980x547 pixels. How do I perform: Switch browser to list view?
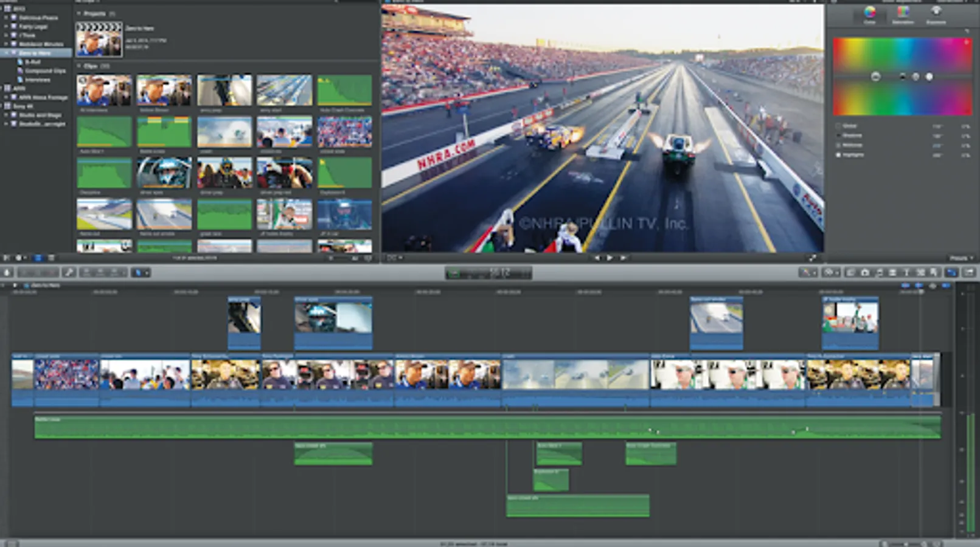[x=50, y=258]
